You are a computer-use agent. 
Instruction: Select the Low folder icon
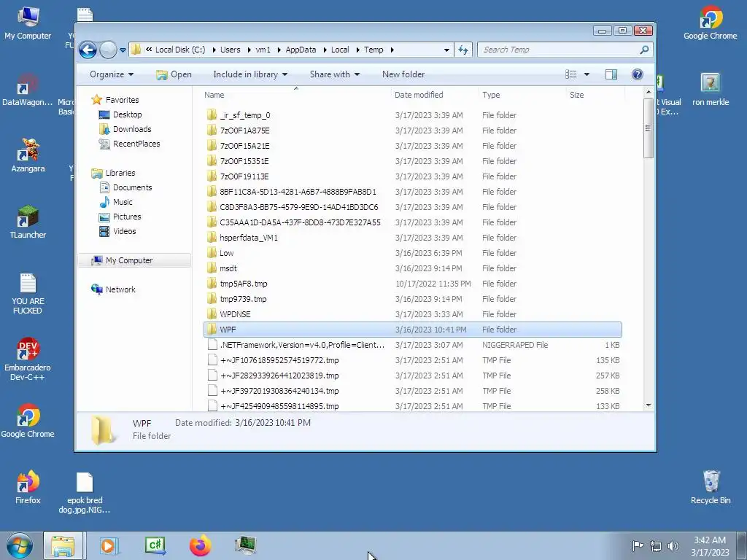pyautogui.click(x=212, y=253)
